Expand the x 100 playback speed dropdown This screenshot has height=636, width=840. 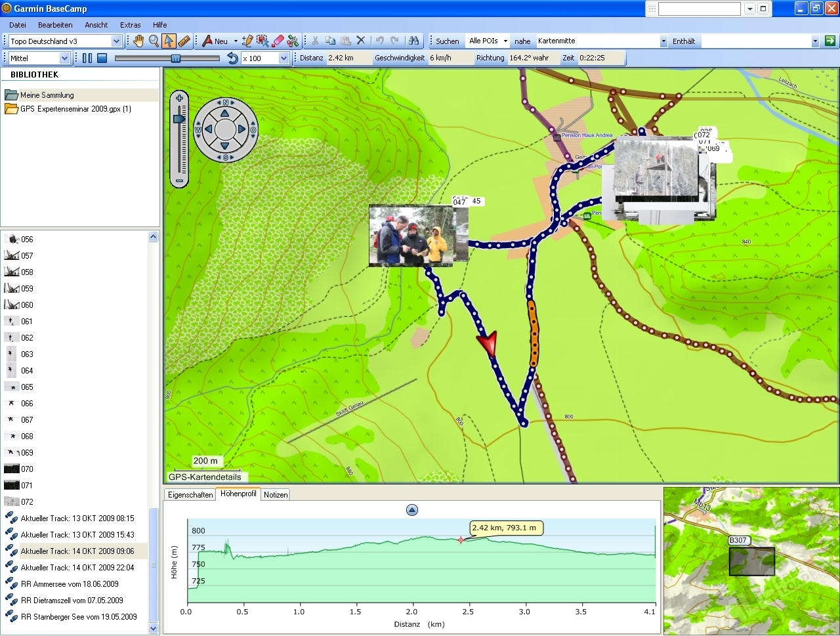click(283, 58)
